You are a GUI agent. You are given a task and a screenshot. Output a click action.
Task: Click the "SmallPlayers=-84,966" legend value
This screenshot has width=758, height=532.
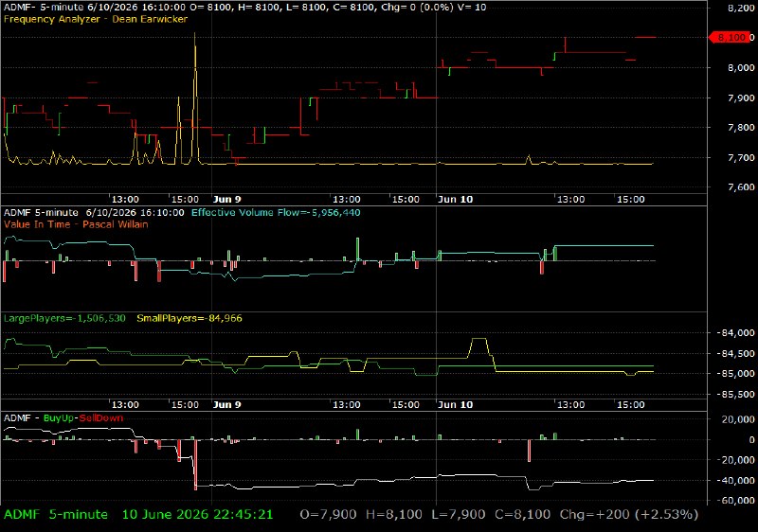point(189,318)
